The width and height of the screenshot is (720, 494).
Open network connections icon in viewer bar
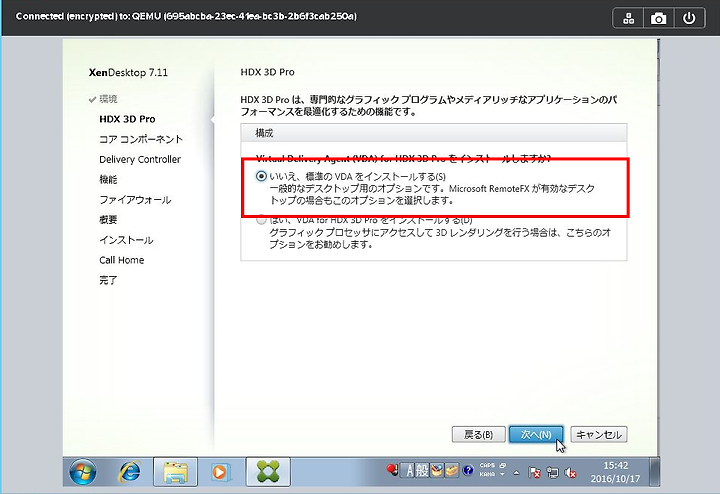(628, 18)
